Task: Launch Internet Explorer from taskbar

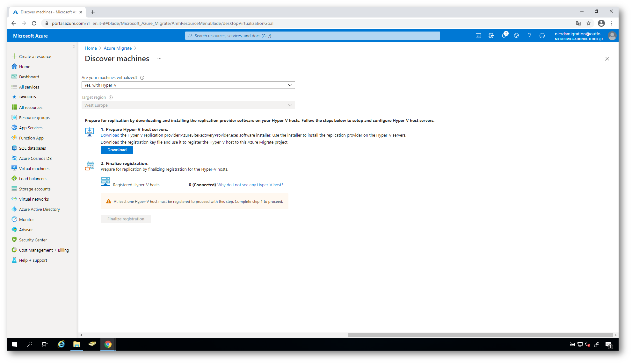Action: 61,344
